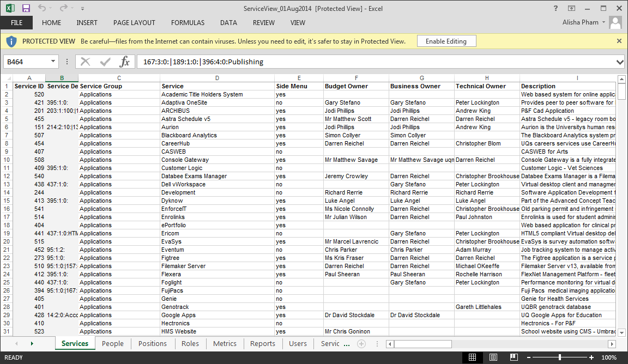Switch to Page Break Preview view

[x=514, y=357]
